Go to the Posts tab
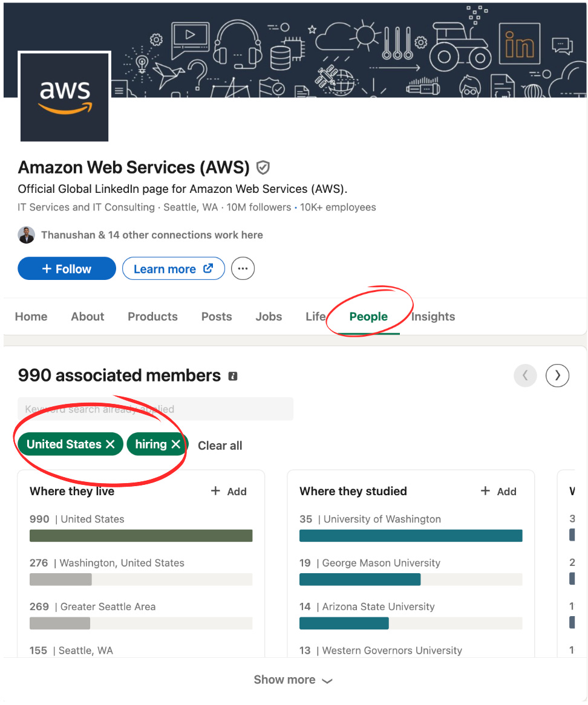588x705 pixels. [x=217, y=317]
